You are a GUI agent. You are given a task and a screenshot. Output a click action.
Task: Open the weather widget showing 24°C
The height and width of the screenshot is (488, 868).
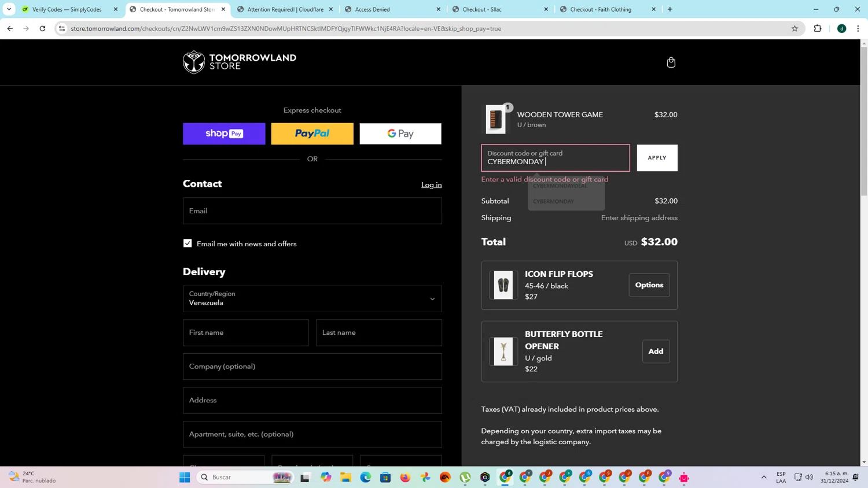tap(33, 477)
